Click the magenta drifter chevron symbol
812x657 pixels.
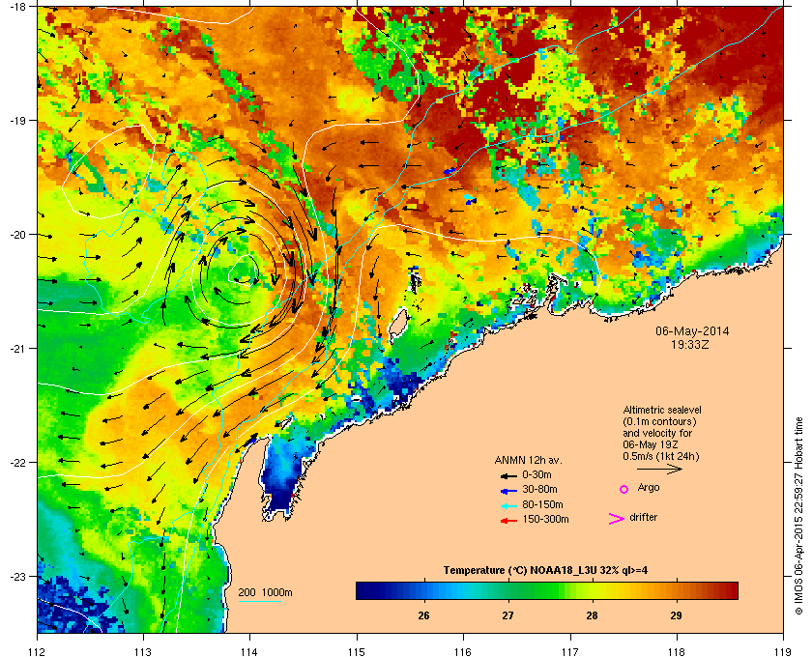coord(617,519)
